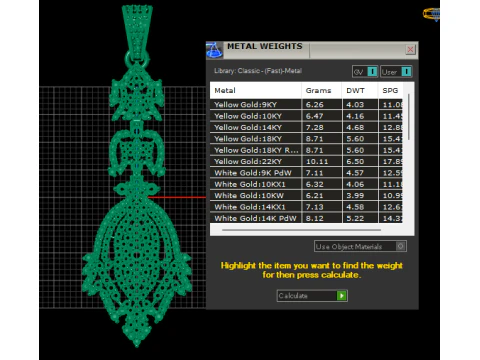Click the vertical scrollbar of metals table
480x360 pixels.
pos(409,117)
